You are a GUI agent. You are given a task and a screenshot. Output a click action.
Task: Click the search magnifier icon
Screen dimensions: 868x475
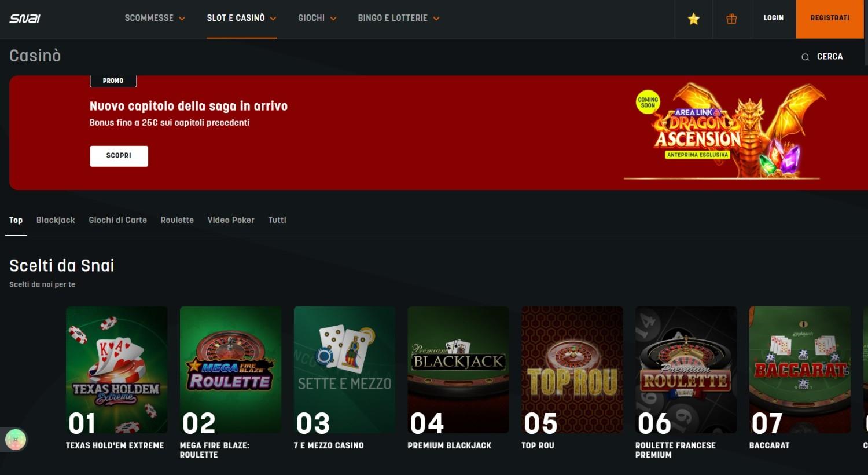coord(805,57)
